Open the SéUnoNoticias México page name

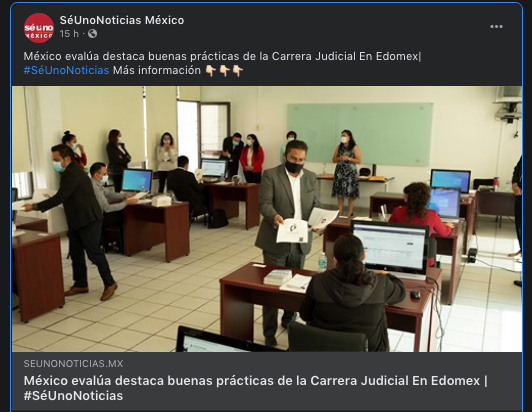(122, 20)
